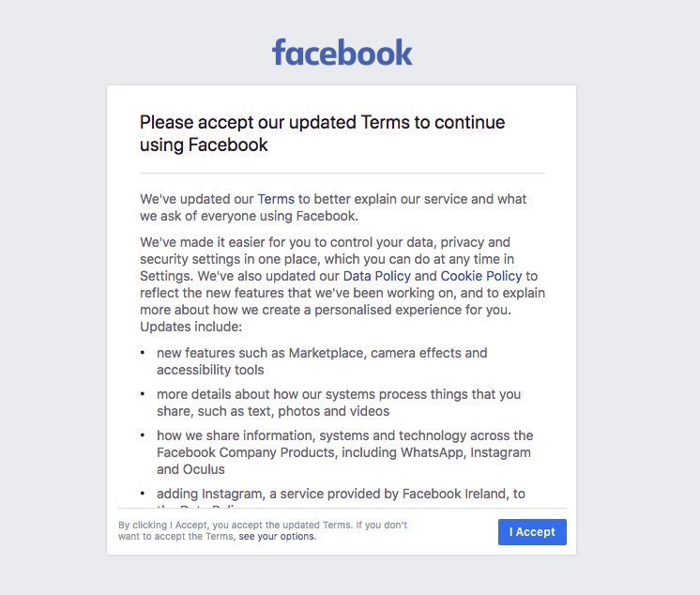
Task: Select the partially hidden 'adding Instagram' bullet
Action: coord(342,494)
